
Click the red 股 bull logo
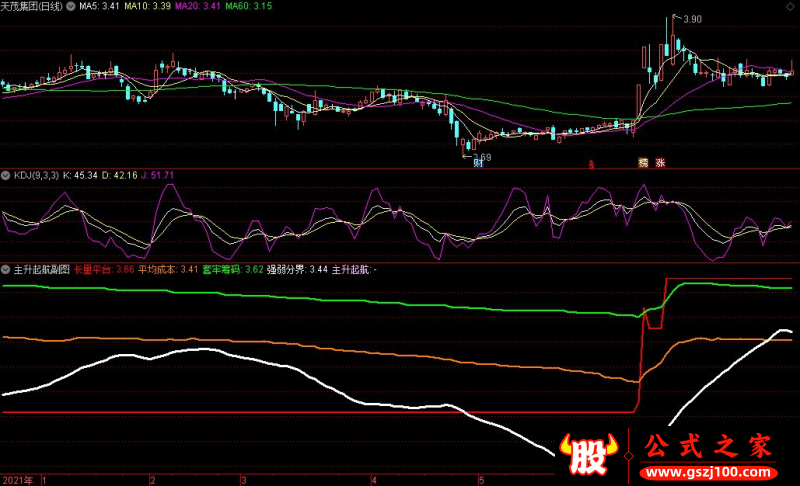tap(588, 453)
